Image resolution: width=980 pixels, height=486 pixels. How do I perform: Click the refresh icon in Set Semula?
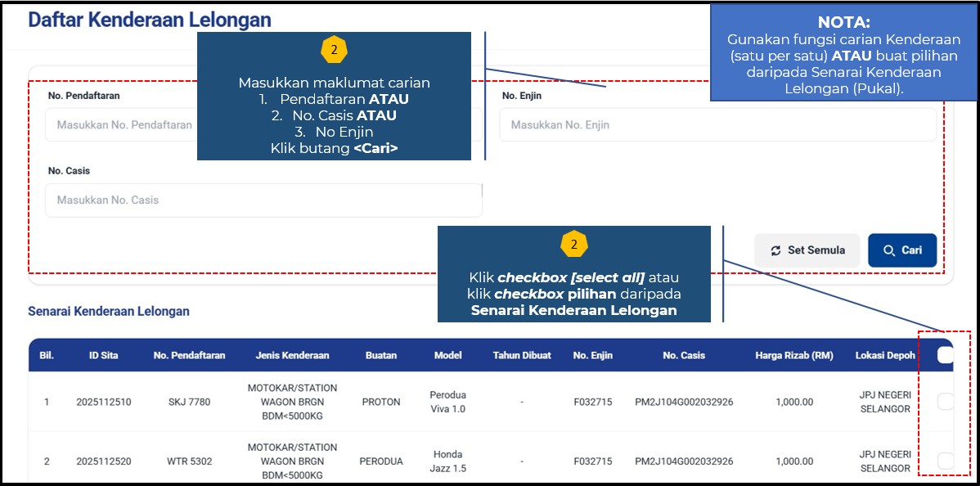click(775, 250)
